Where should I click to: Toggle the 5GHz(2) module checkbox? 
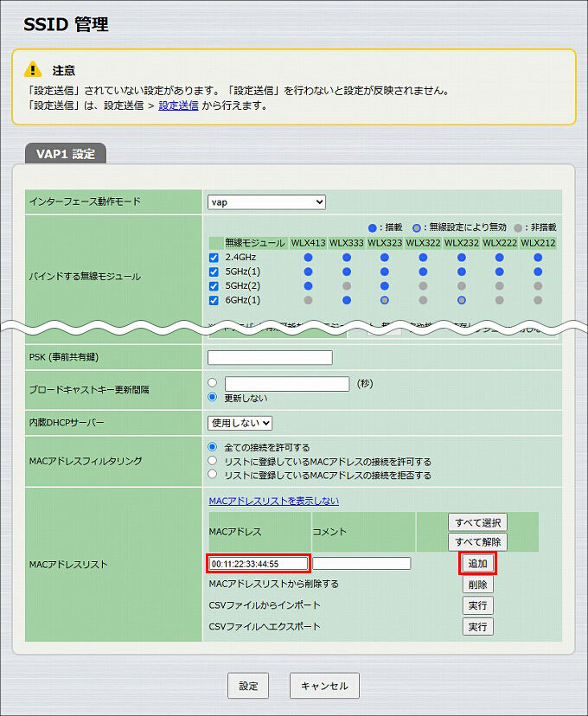pyautogui.click(x=214, y=286)
